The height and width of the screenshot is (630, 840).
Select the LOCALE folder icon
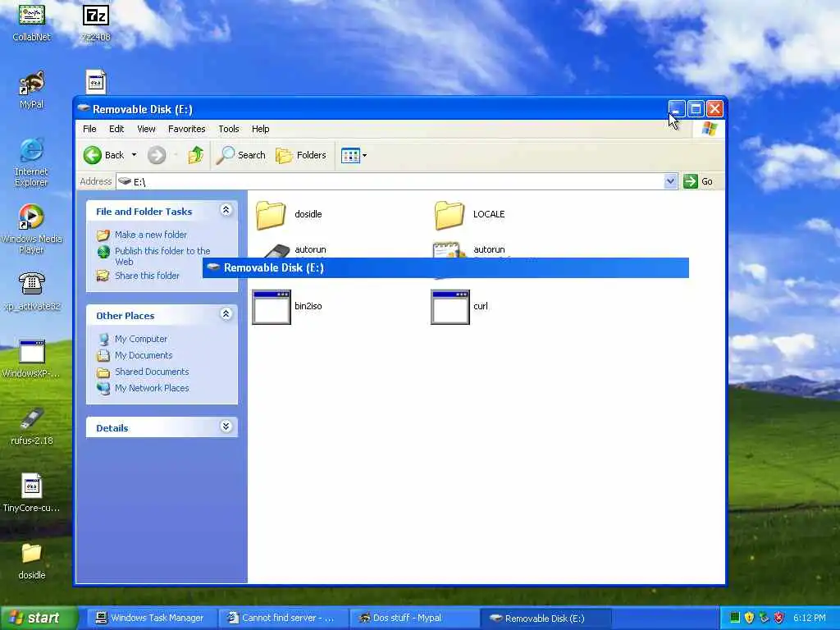click(449, 215)
